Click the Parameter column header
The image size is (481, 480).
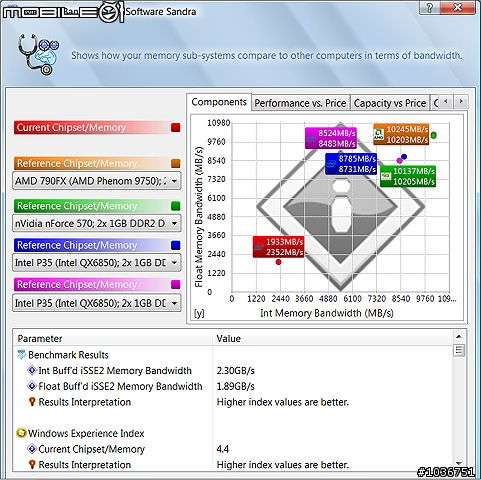pos(113,339)
